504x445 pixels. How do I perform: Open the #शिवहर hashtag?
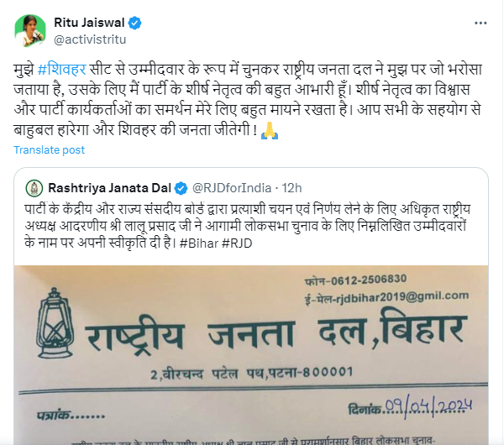(x=61, y=70)
